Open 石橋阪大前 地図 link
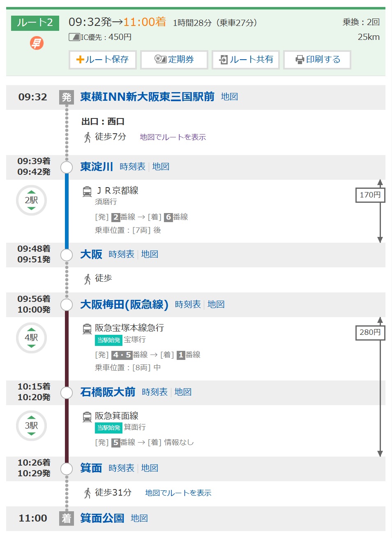This screenshot has width=392, height=538. tap(183, 392)
